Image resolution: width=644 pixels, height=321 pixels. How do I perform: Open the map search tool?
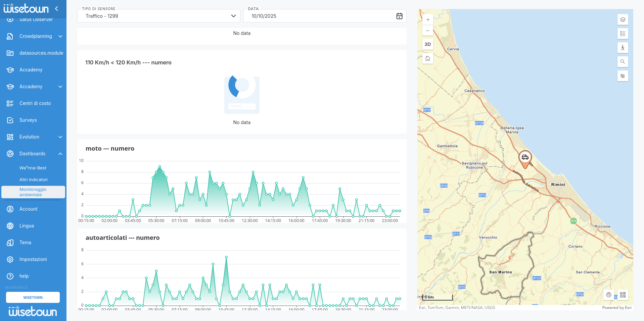[623, 62]
